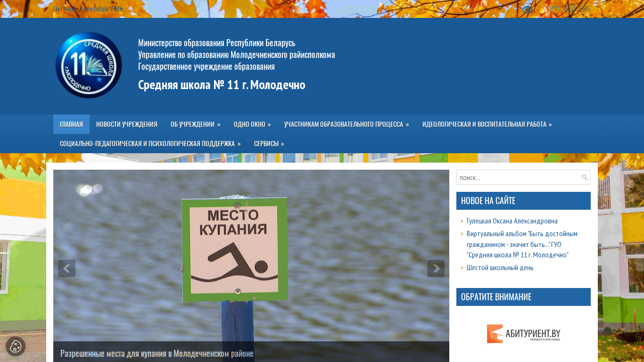This screenshot has height=362, width=644.
Task: Click the search magnifier icon
Action: (585, 177)
